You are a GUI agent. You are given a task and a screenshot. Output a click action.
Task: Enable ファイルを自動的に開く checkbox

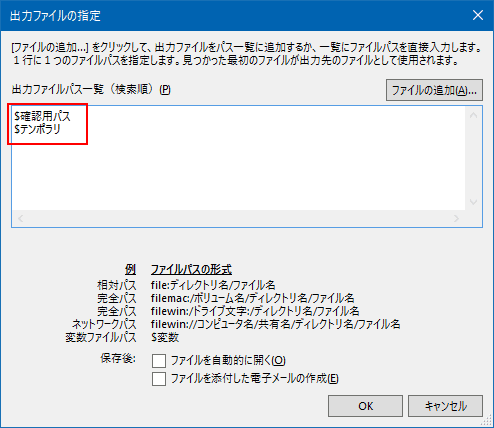[x=159, y=361]
